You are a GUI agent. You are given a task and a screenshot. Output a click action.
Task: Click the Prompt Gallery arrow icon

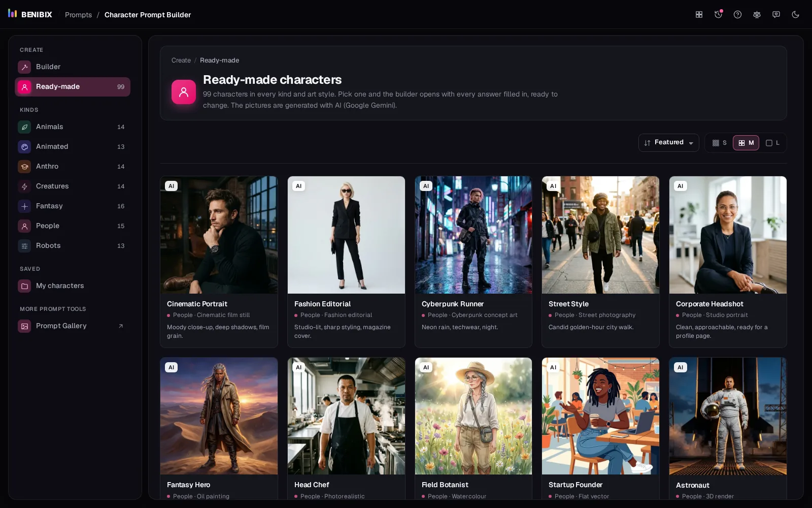point(121,326)
